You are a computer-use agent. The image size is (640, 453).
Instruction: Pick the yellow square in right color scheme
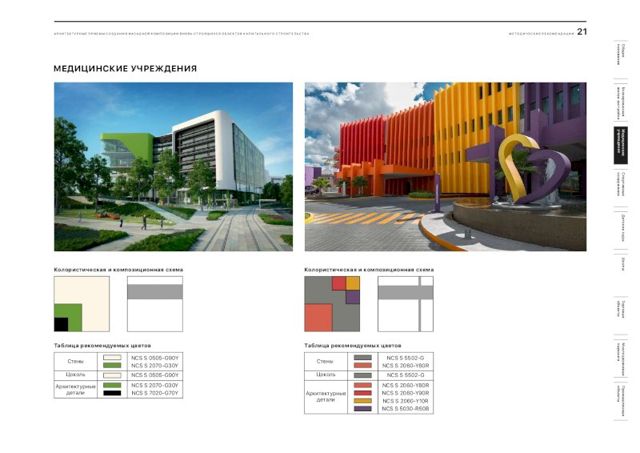coord(352,283)
